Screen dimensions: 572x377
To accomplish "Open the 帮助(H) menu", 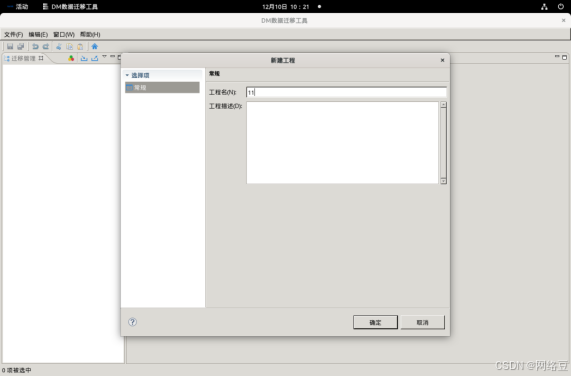I will pyautogui.click(x=90, y=34).
